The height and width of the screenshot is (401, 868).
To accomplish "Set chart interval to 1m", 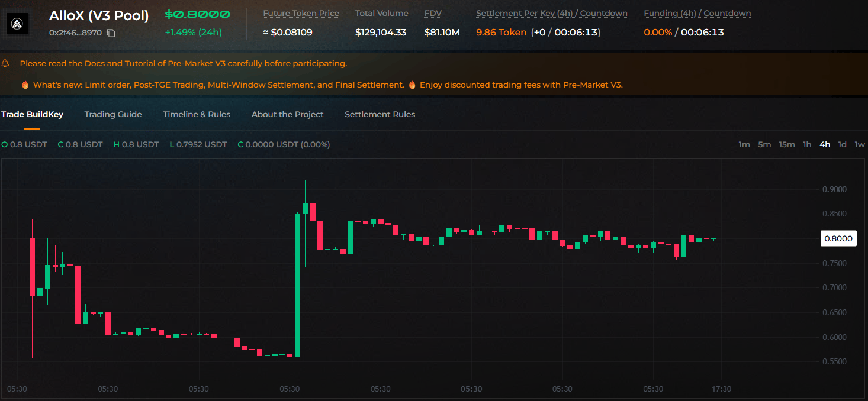I will click(x=744, y=144).
